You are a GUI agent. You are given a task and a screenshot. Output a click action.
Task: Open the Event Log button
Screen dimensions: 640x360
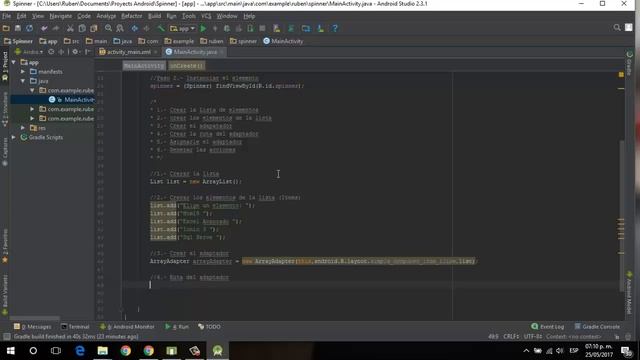(x=548, y=327)
